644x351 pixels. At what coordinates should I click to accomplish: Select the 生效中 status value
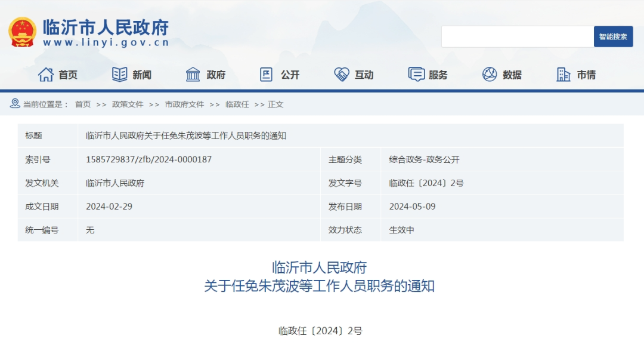point(401,230)
